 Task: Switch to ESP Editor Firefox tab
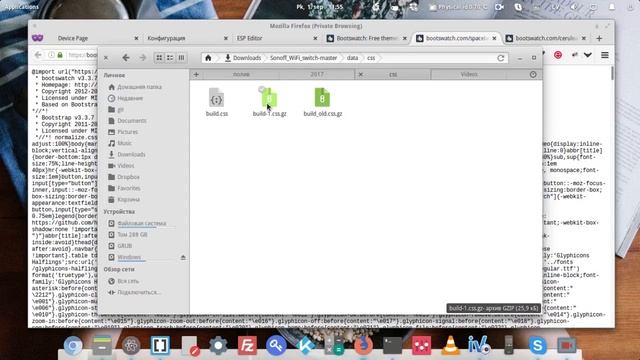click(x=250, y=38)
